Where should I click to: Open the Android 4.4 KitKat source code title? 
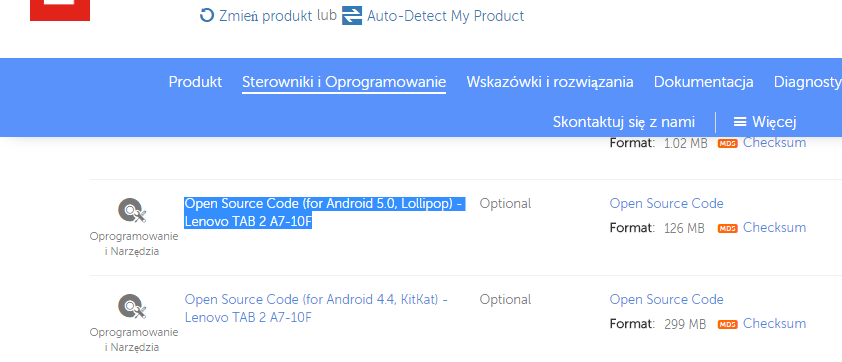(x=316, y=308)
